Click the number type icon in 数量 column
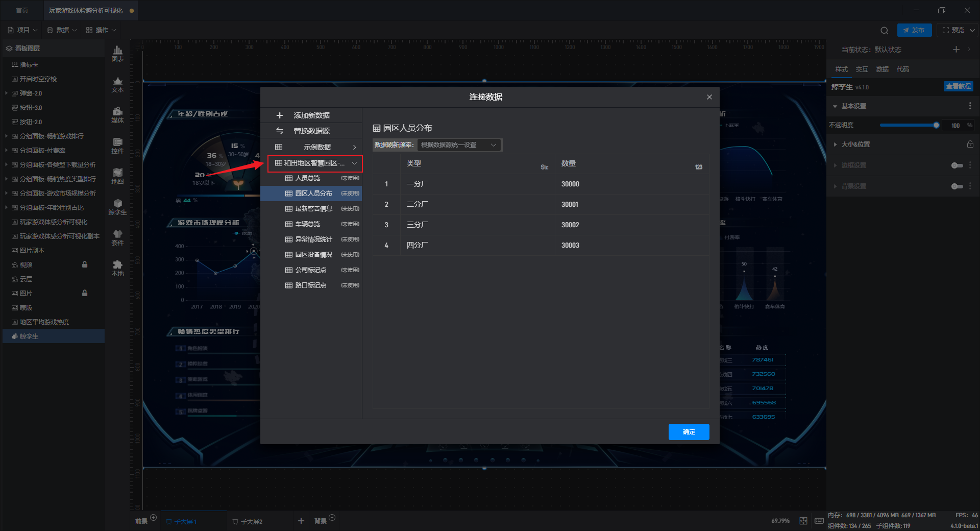 click(x=699, y=167)
